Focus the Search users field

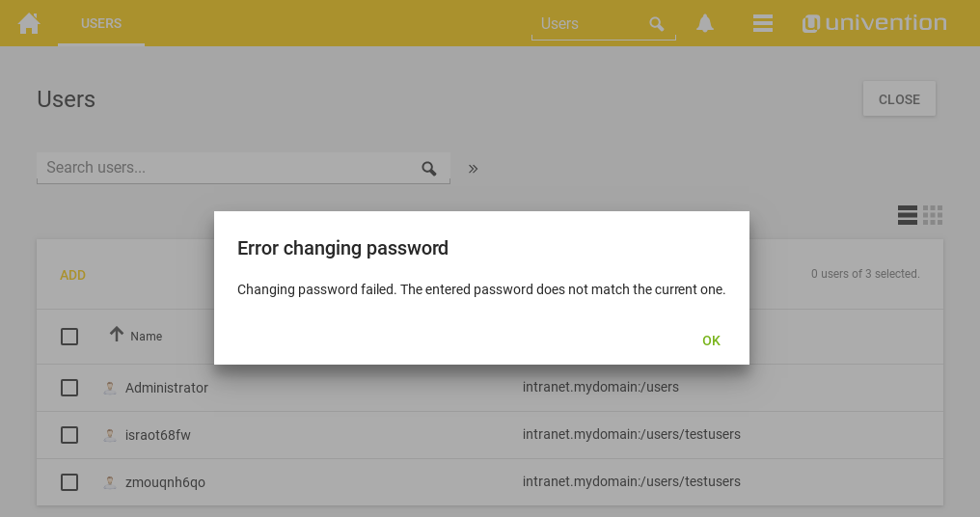pyautogui.click(x=227, y=168)
